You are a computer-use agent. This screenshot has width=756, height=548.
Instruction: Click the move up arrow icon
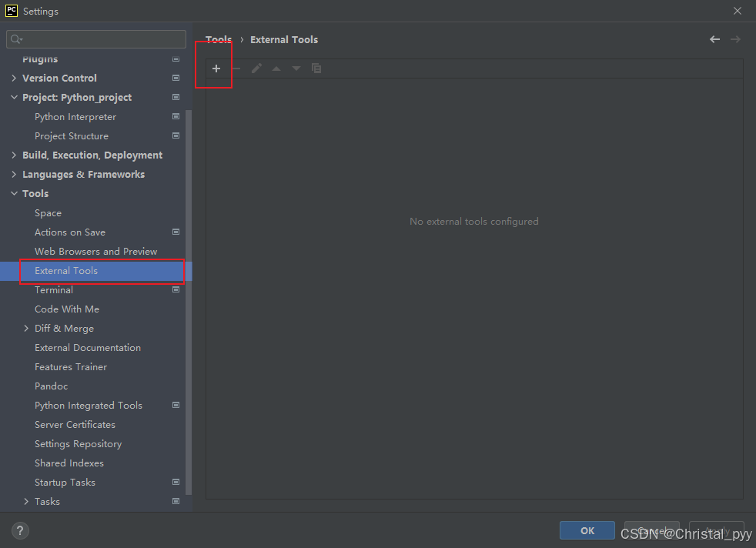click(x=276, y=68)
